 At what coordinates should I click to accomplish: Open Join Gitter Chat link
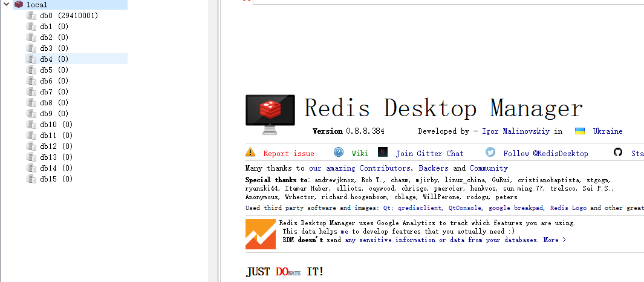pyautogui.click(x=429, y=154)
